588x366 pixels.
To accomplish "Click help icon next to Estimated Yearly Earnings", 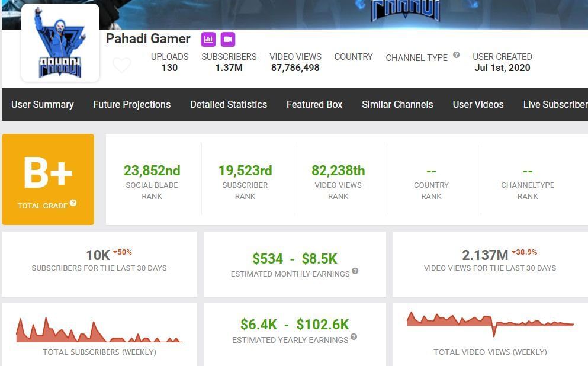I will (x=354, y=337).
